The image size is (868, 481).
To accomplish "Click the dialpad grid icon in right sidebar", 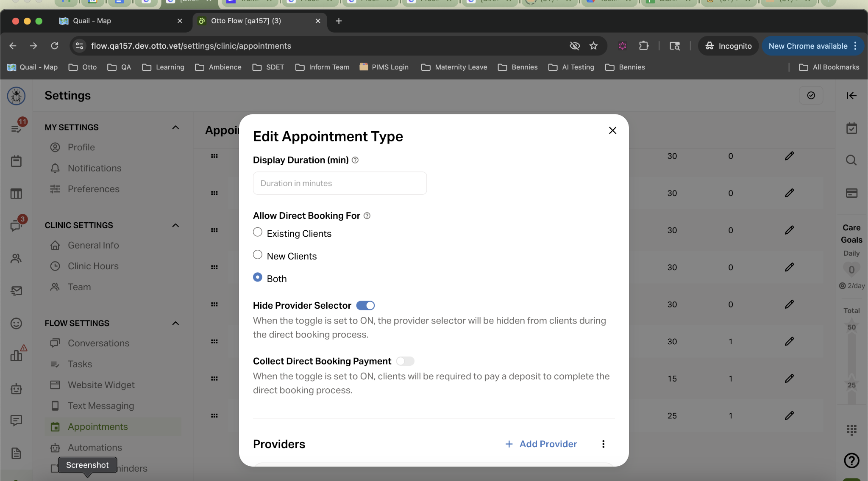I will point(851,430).
